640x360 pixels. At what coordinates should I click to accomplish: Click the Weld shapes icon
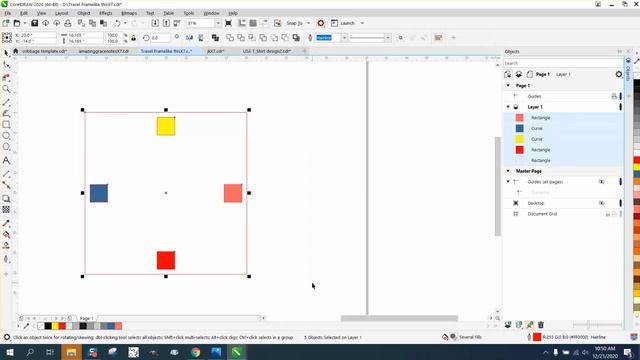[x=230, y=38]
